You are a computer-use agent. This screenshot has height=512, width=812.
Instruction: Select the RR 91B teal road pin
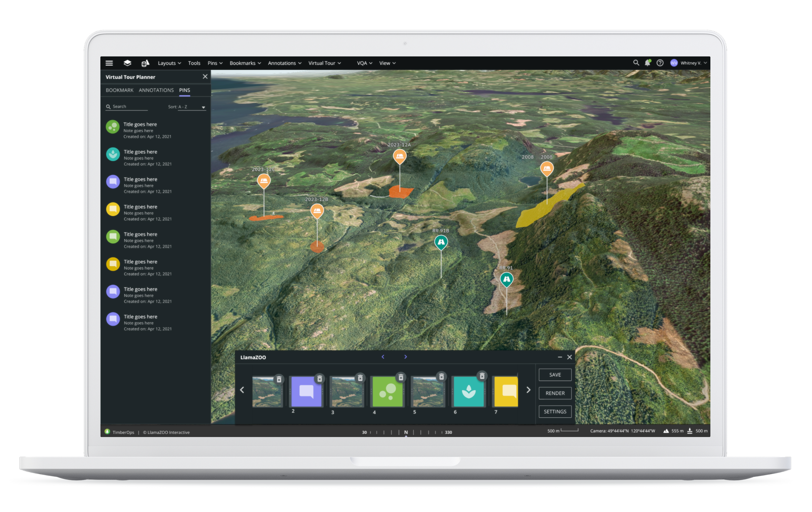441,242
